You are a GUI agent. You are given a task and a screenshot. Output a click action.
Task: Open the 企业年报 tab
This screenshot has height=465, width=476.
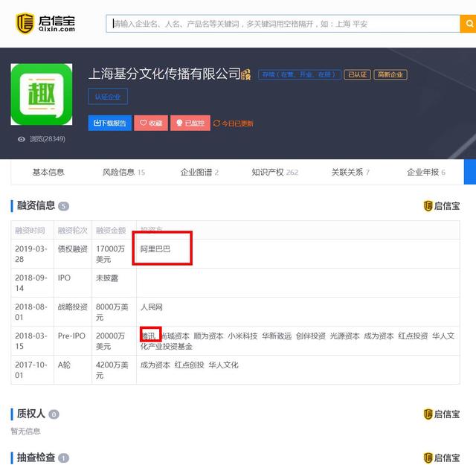[426, 172]
